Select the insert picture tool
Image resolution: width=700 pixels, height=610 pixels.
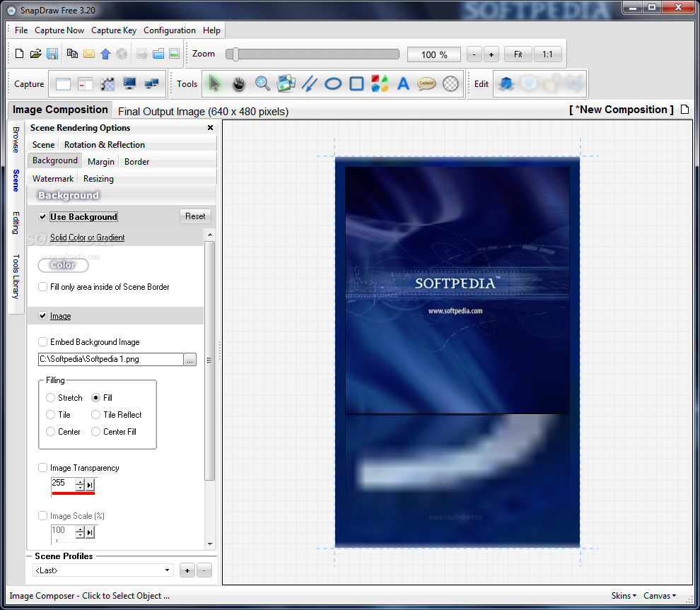click(x=286, y=83)
